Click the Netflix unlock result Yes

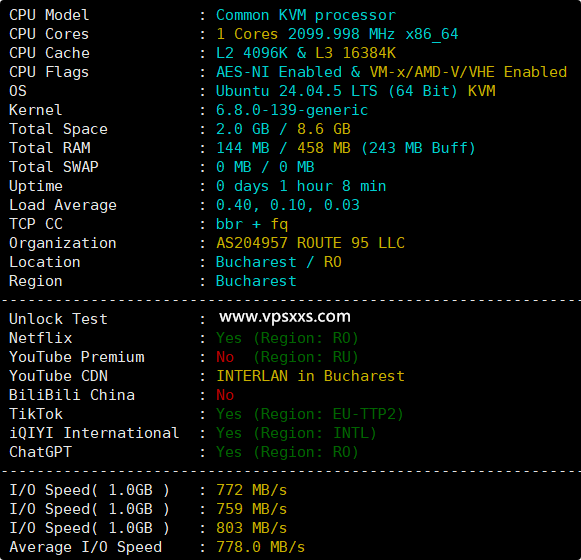click(229, 338)
